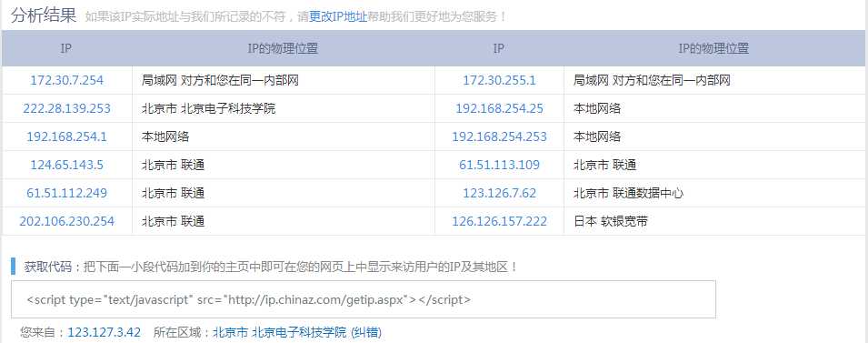Open IP 61.51.113.109 link
The height and width of the screenshot is (343, 868).
[499, 165]
